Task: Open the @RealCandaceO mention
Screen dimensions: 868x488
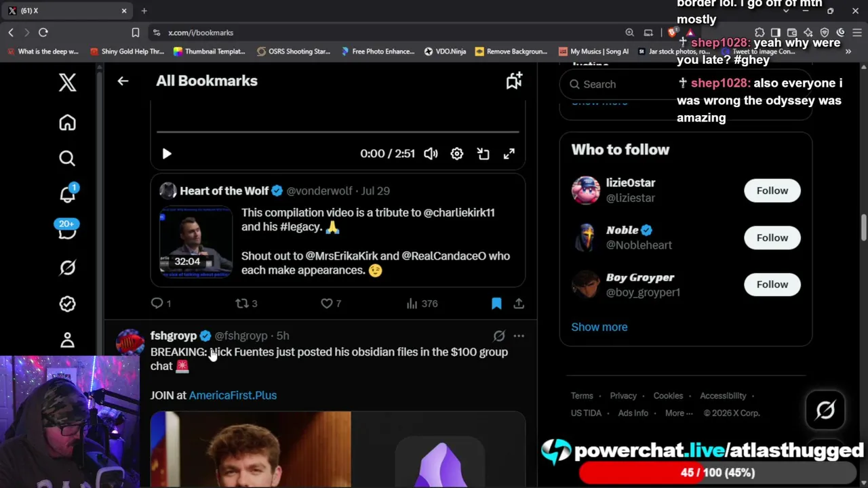Action: (444, 256)
